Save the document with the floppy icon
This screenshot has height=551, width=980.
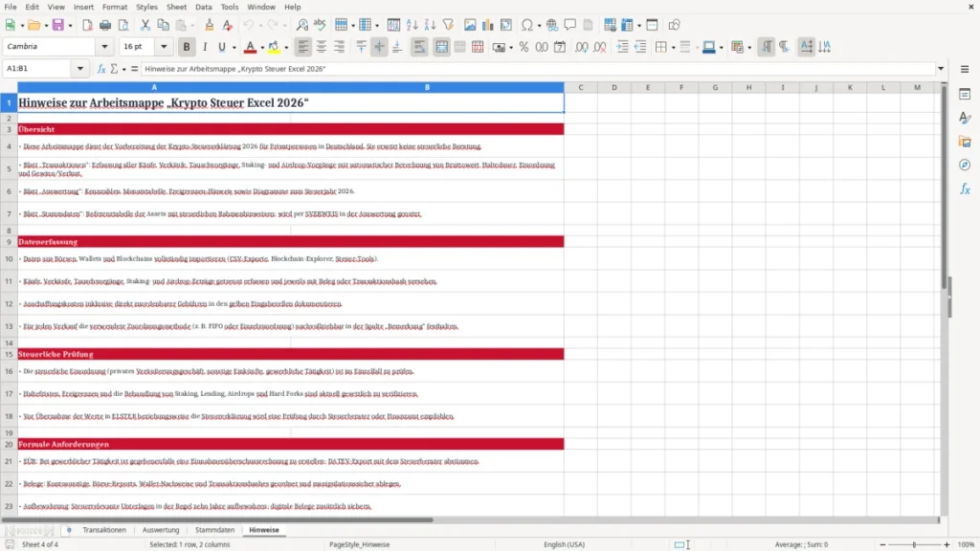58,25
